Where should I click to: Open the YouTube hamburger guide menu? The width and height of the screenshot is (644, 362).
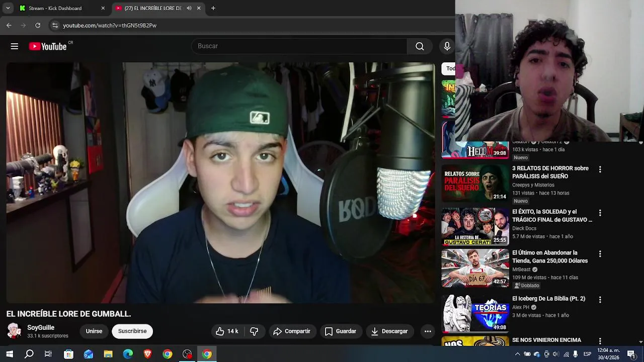(14, 46)
